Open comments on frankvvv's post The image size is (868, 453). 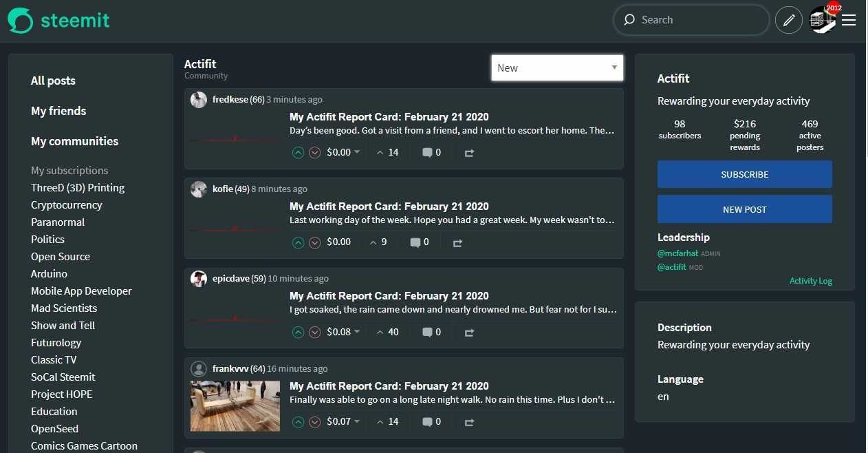pos(431,421)
